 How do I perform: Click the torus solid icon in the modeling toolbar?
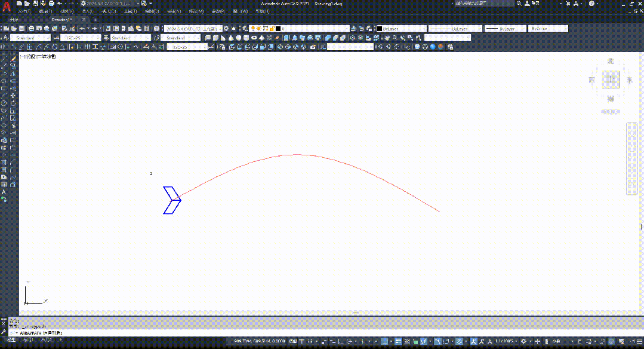coord(254,38)
